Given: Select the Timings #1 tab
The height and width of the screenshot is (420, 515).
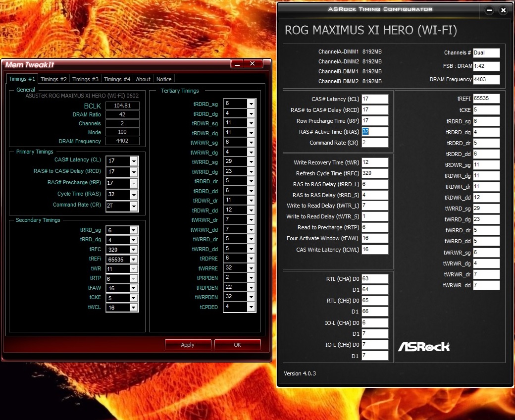Looking at the screenshot, I should point(22,79).
